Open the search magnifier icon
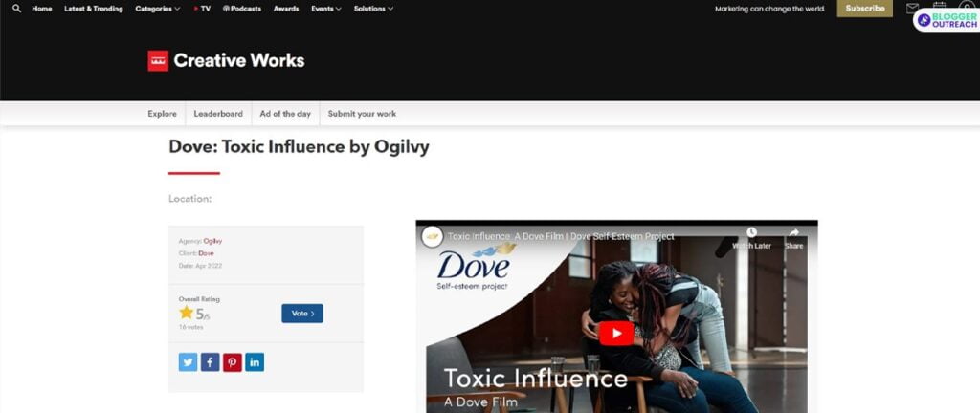This screenshot has width=980, height=413. pos(17,9)
